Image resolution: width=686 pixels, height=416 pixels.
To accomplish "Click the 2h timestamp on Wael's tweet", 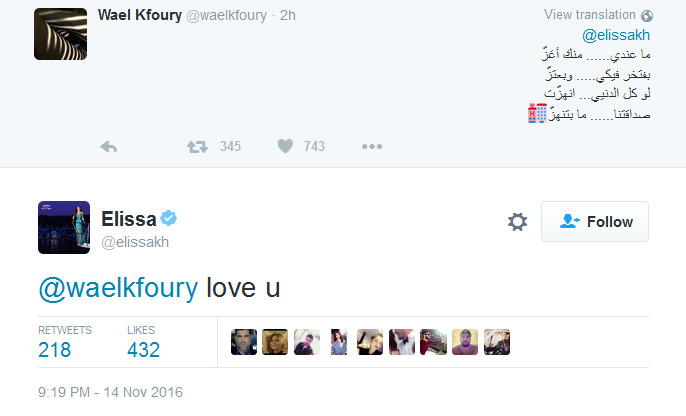I will 287,15.
